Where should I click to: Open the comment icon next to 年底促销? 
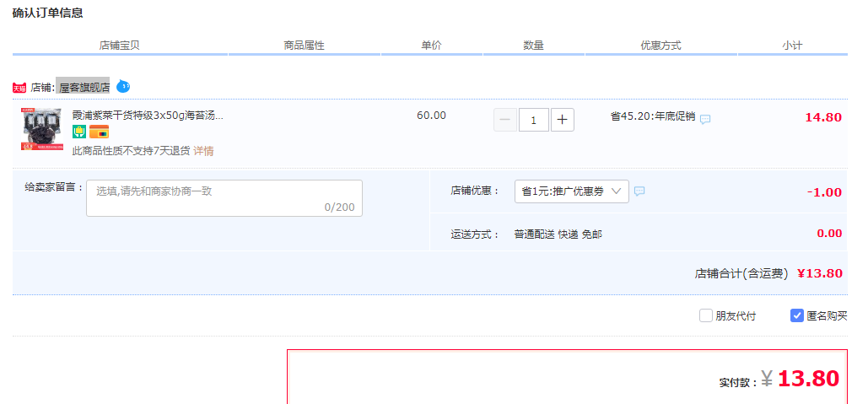click(705, 119)
